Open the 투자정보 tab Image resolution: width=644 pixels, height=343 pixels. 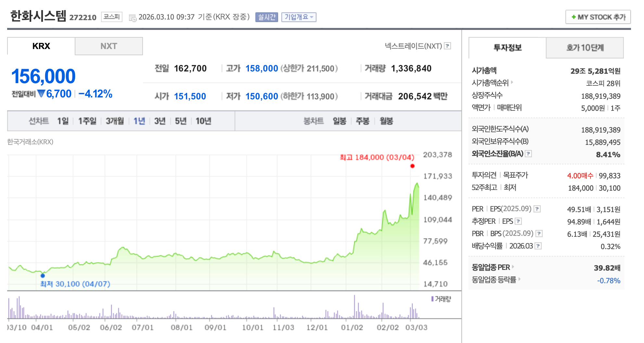507,48
